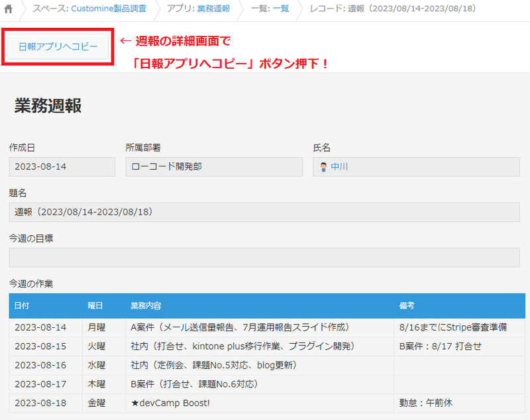Select the 課題No.5対応 blog更新 task cell
The width and height of the screenshot is (530, 420).
[x=259, y=365]
